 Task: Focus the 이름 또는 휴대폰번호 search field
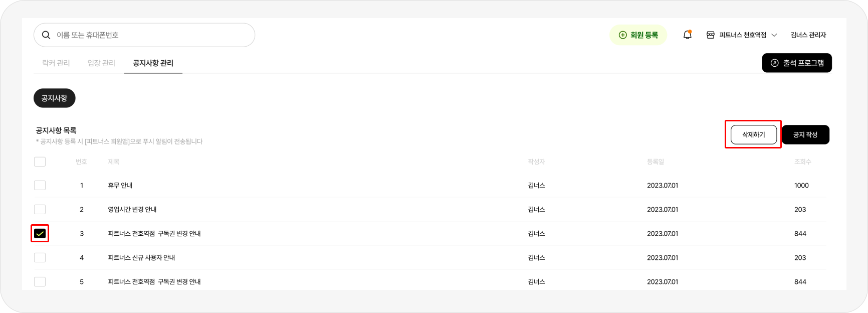coord(144,35)
